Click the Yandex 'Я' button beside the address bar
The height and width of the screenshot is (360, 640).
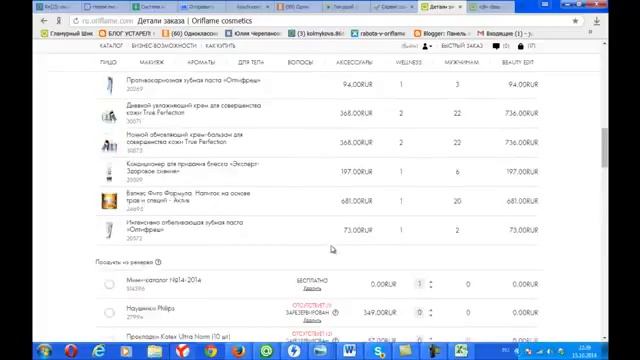[59, 21]
